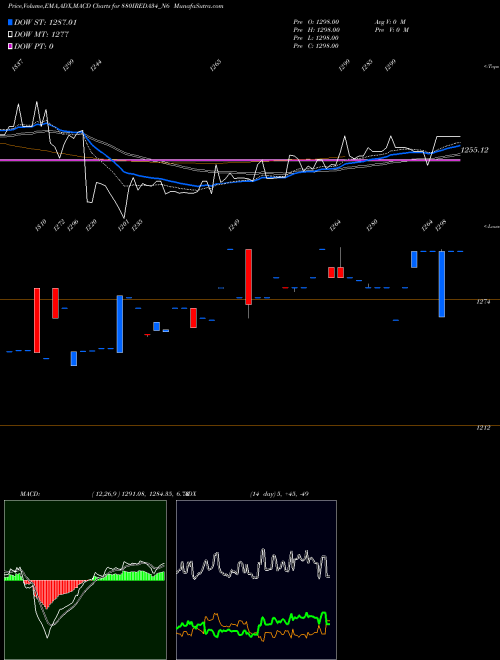The width and height of the screenshot is (500, 660).
Task: Open the MACD histogram chart panel
Action: (x=85, y=580)
